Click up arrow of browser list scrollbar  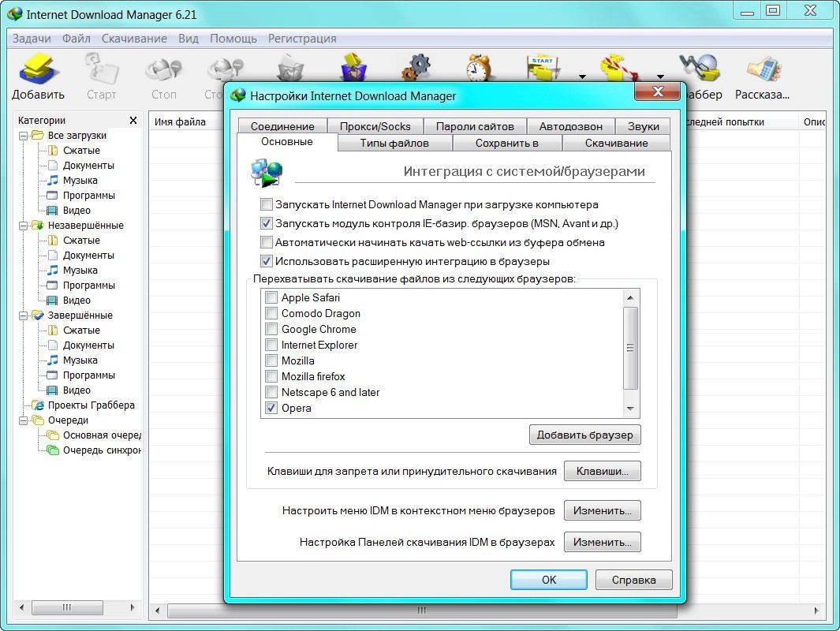click(x=630, y=297)
